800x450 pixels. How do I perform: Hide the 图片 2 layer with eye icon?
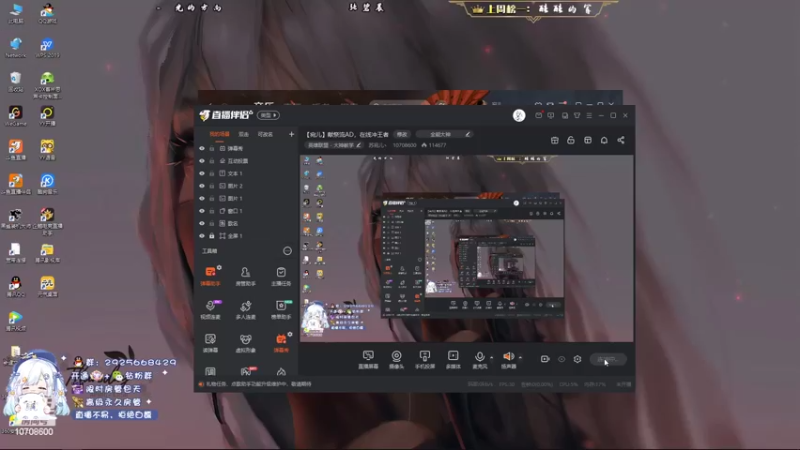[202, 186]
